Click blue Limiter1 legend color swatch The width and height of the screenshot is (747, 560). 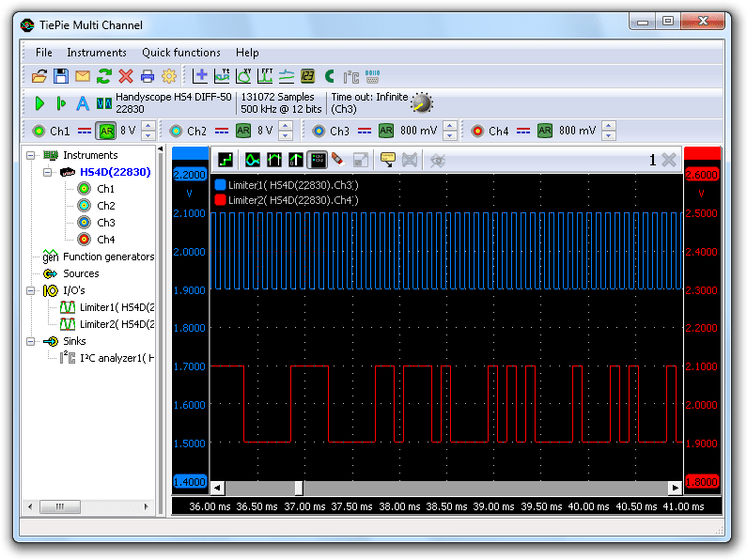[220, 185]
